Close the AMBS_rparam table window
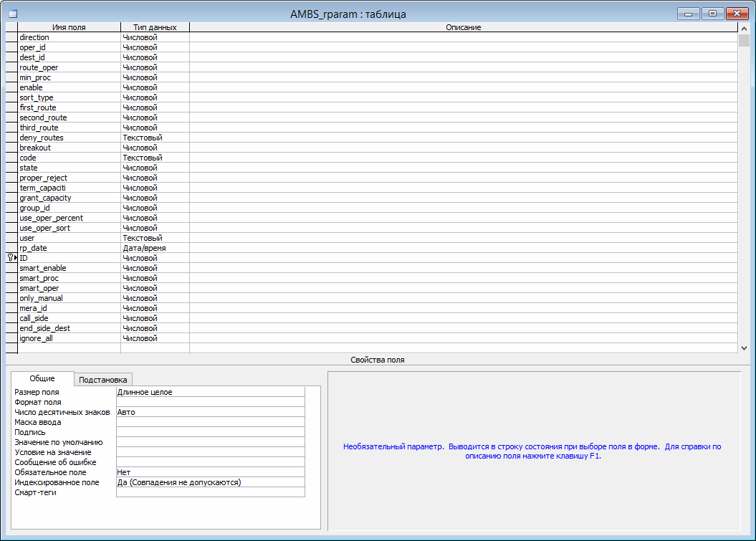 click(737, 13)
